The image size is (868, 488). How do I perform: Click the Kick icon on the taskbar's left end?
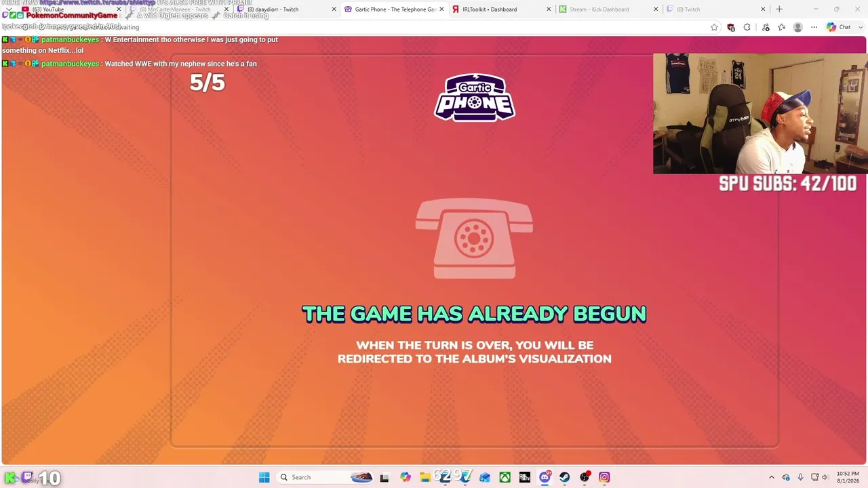point(10,478)
